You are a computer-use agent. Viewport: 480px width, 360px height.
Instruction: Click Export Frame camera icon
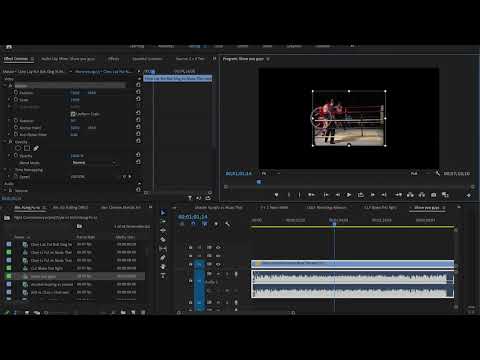pyautogui.click(x=433, y=195)
